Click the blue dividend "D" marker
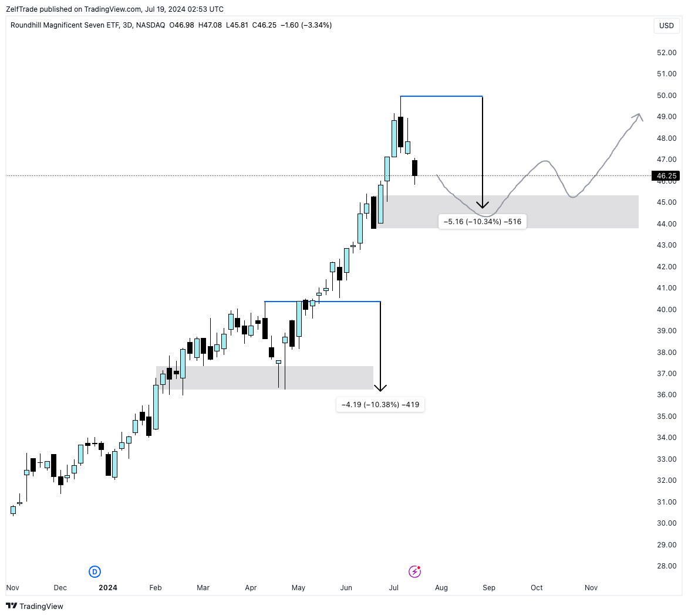 click(x=95, y=571)
